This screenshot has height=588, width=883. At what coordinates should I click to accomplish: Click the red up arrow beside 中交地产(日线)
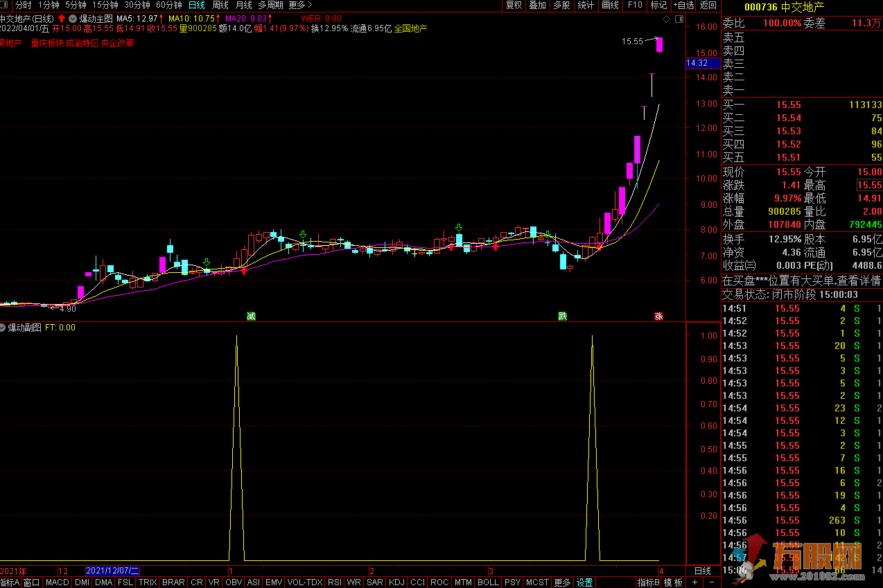point(62,18)
